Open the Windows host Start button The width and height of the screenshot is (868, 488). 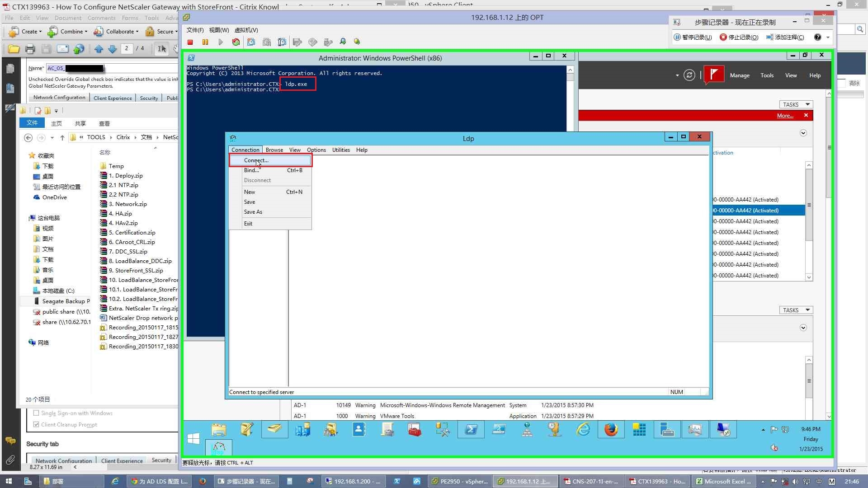(x=9, y=481)
